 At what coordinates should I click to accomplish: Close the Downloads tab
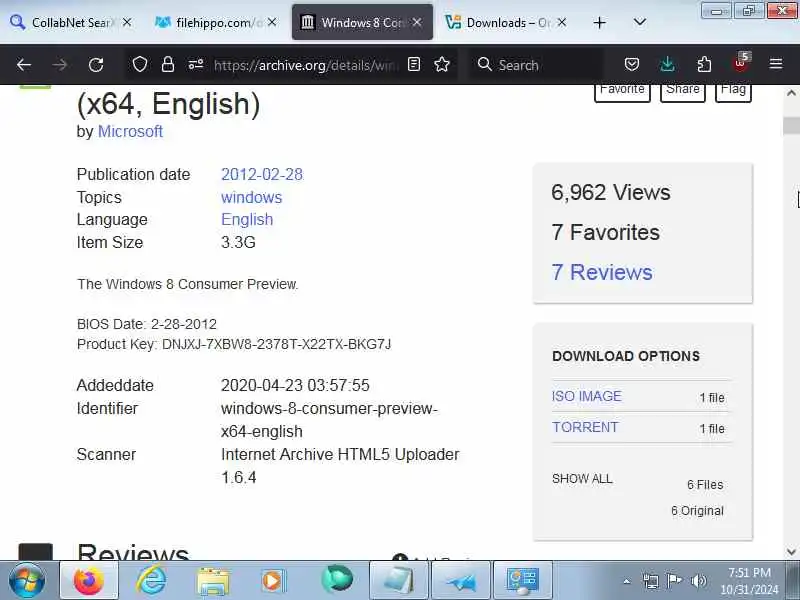point(562,22)
